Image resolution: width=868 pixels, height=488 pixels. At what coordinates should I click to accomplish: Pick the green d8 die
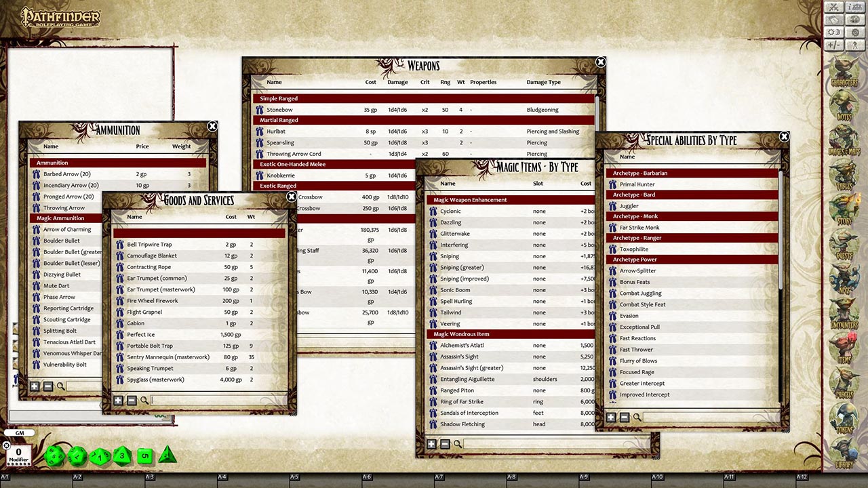[x=123, y=455]
